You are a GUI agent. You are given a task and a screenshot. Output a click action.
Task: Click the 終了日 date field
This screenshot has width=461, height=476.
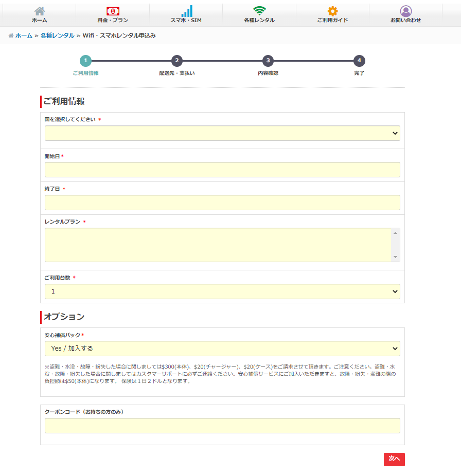pyautogui.click(x=222, y=203)
